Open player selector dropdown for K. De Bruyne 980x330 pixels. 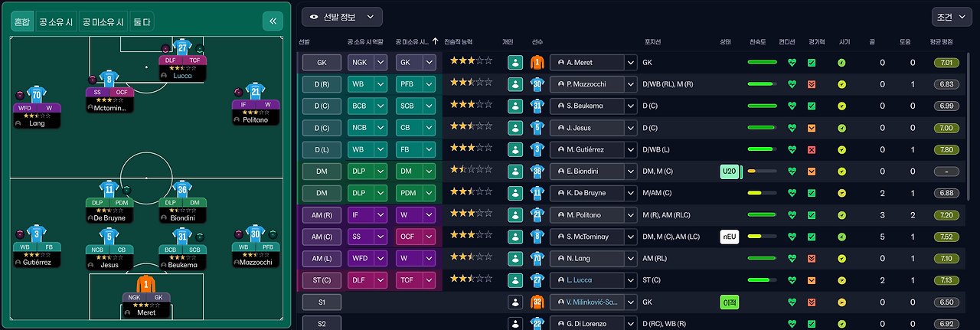click(x=631, y=193)
